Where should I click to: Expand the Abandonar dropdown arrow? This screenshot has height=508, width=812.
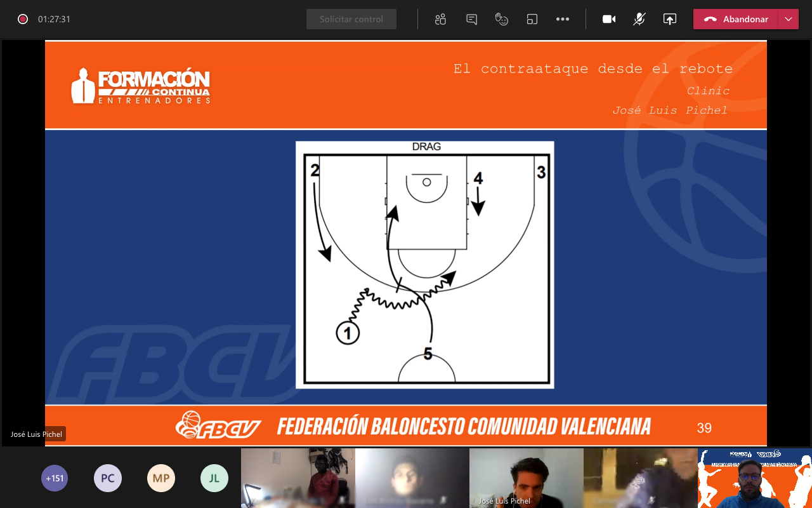point(789,19)
